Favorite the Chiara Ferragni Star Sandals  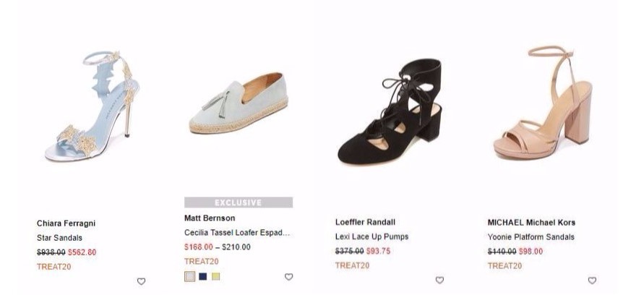(141, 281)
